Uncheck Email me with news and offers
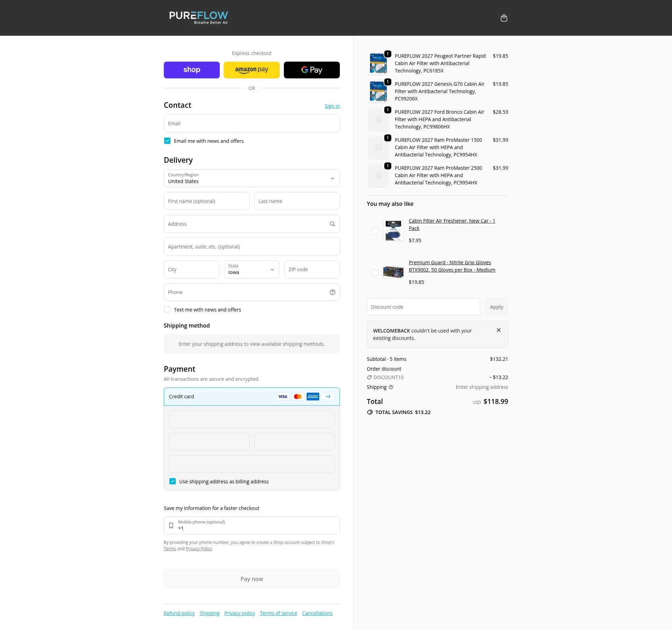Viewport: 672px width, 630px height. point(167,141)
